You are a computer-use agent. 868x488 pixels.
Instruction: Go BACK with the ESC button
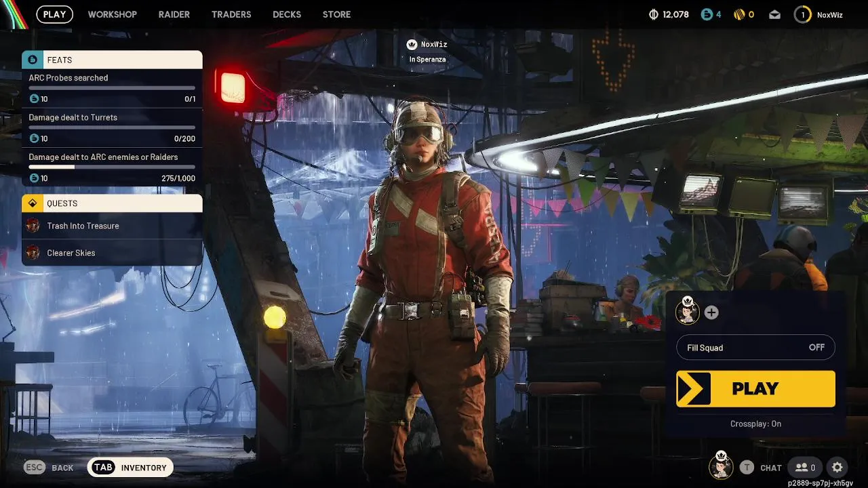point(48,468)
